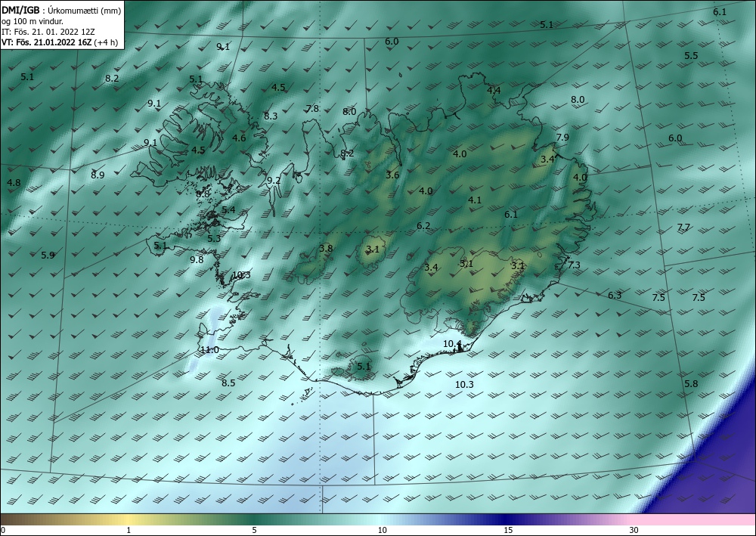
Task: Click the 8.5 value offshore southwest
Action: (228, 383)
